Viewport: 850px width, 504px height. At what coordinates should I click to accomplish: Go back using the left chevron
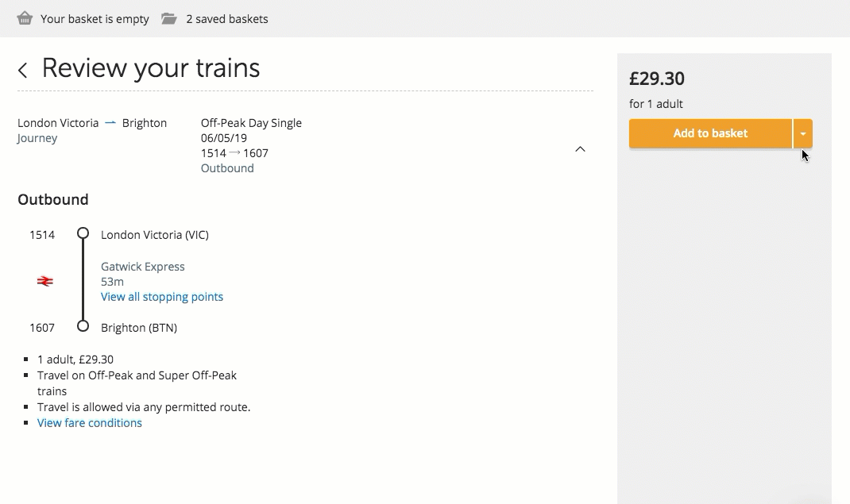[23, 70]
